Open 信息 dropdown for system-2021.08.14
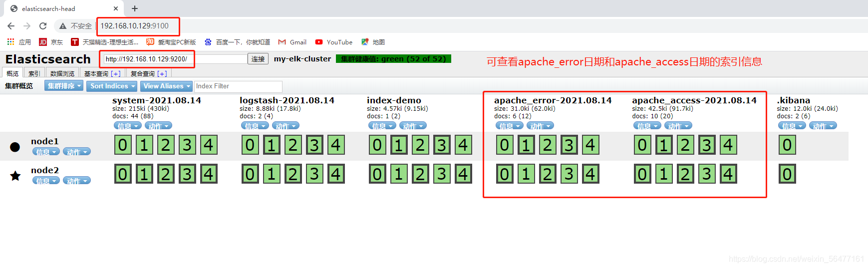Image resolution: width=868 pixels, height=268 pixels. pos(128,126)
